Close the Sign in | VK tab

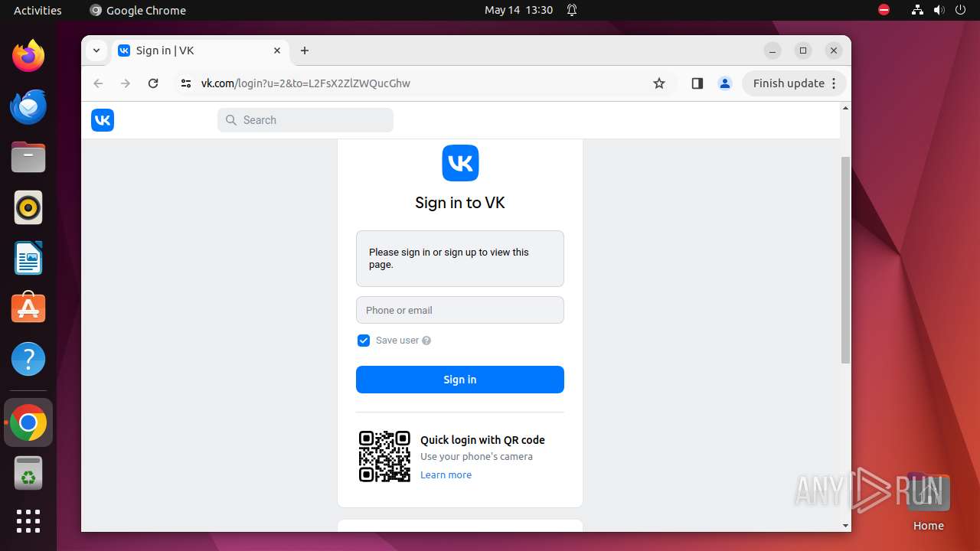point(277,51)
